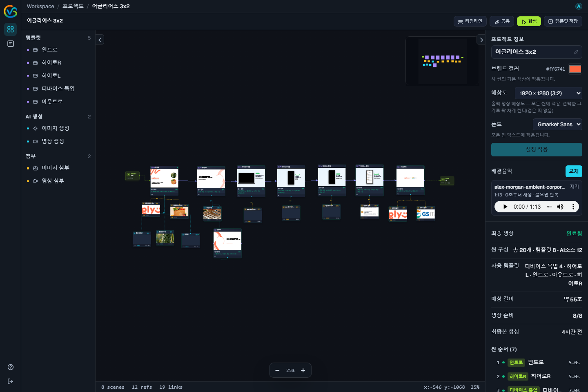
Task: Play the background music track
Action: click(x=505, y=207)
